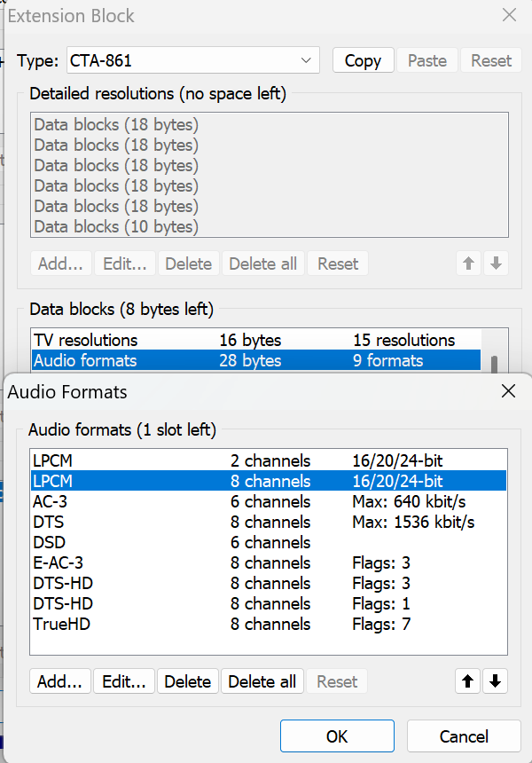Select the LPCM 2 channels entry
The height and width of the screenshot is (763, 532).
click(266, 460)
